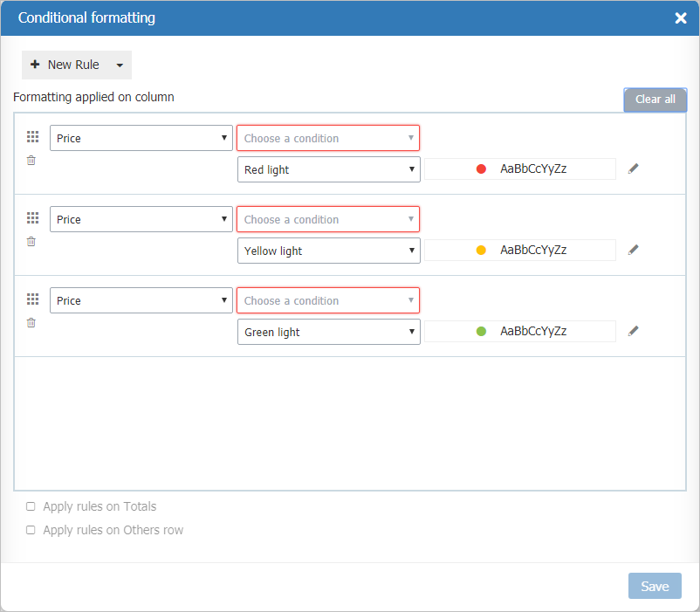Open the first Price column dropdown
This screenshot has width=700, height=612.
141,137
